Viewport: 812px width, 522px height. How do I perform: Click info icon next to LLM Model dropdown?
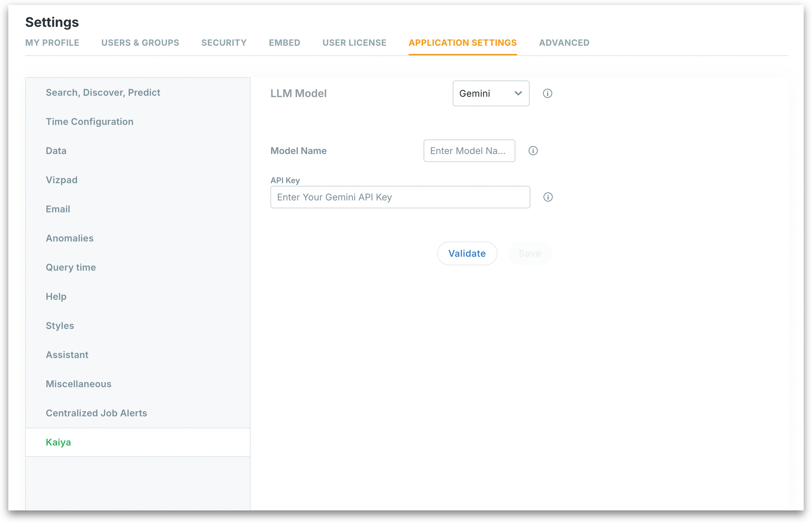coord(547,93)
